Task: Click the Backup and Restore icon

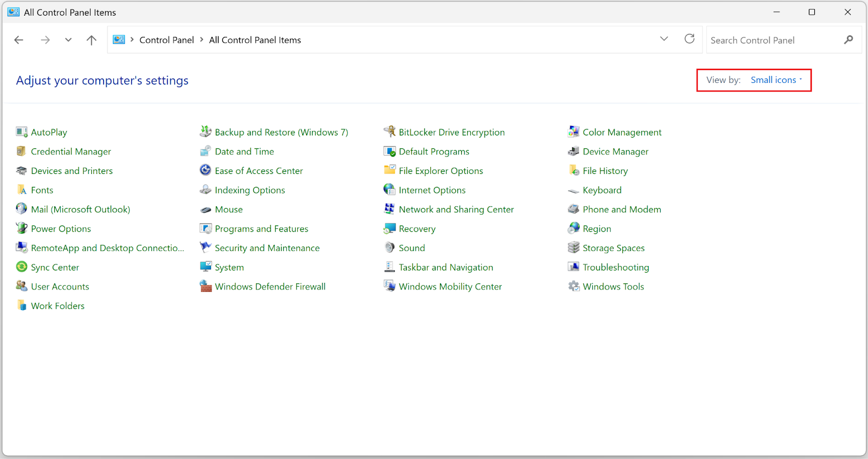Action: pyautogui.click(x=206, y=132)
